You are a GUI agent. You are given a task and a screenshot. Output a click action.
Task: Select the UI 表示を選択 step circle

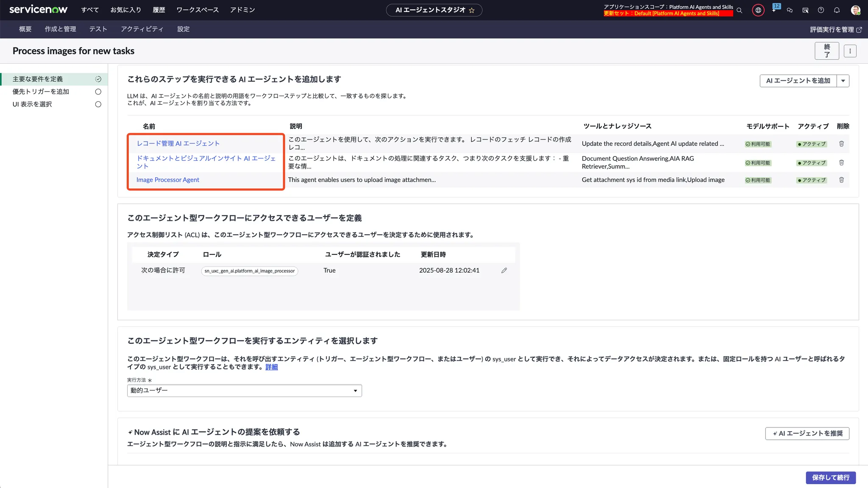tap(98, 104)
